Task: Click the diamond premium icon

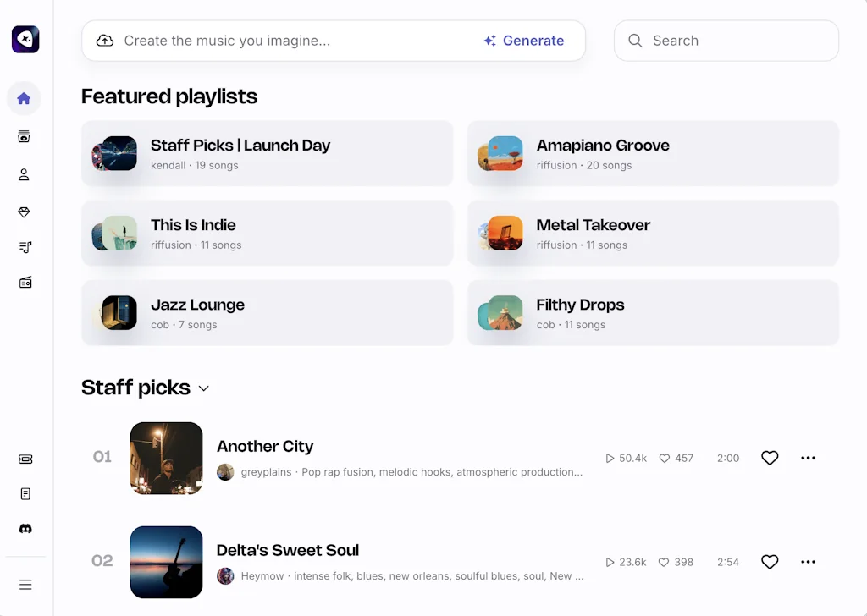Action: pyautogui.click(x=24, y=212)
